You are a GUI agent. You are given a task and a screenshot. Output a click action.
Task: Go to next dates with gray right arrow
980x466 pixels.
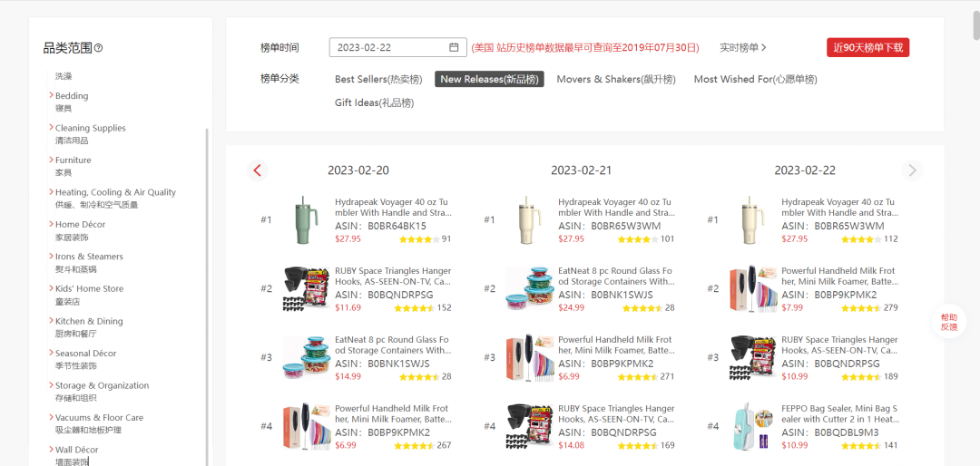point(912,170)
